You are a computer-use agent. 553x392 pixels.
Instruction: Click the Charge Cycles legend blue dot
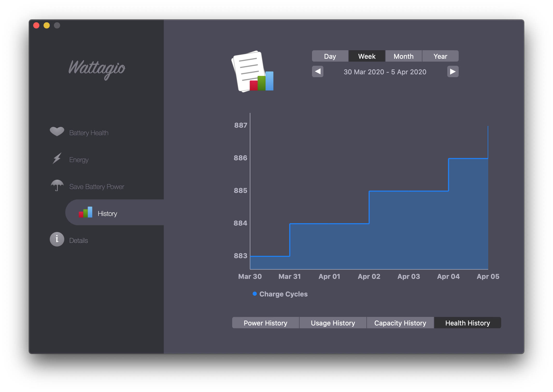click(x=255, y=294)
